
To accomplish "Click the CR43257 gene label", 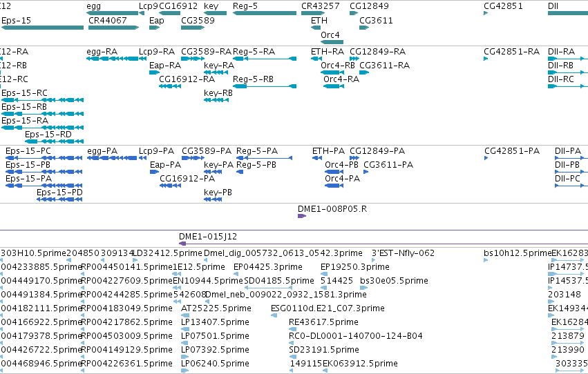I will [320, 6].
